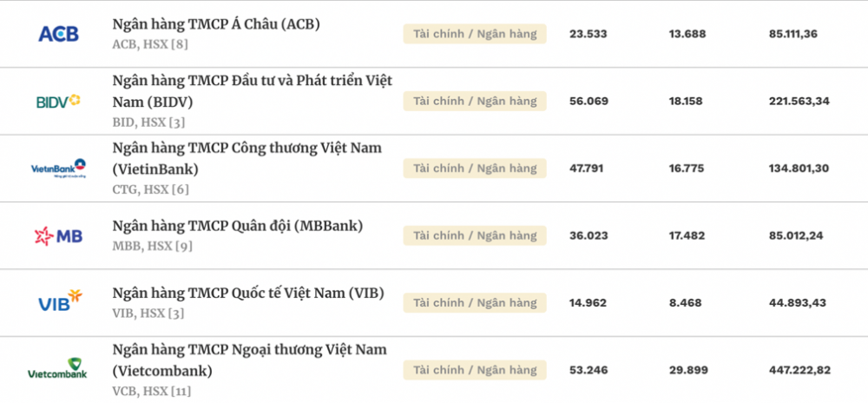Click the 447.222,82 value for Vietcombank
Screen dimensions: 868x403
799,370
